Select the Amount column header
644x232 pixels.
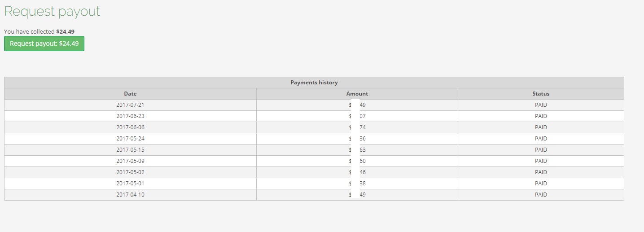click(x=357, y=94)
